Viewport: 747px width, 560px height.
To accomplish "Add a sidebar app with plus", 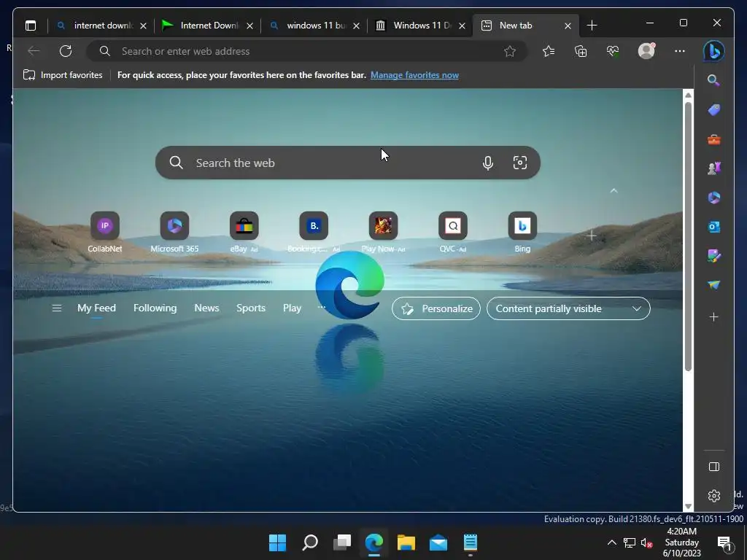I will [713, 317].
